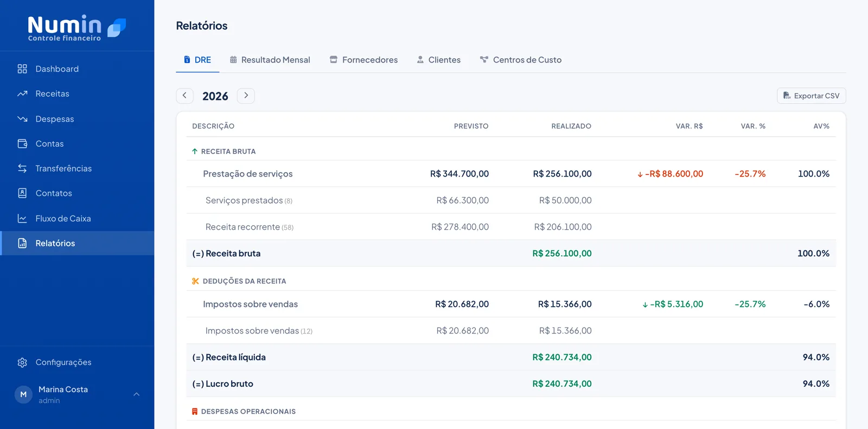The image size is (868, 429).
Task: Click the (=) Lucro bruto row label
Action: (223, 384)
